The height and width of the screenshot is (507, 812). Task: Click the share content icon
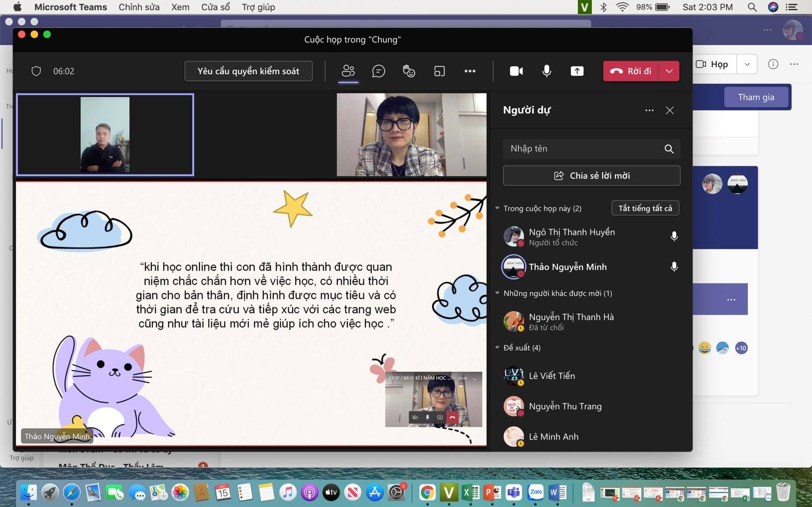[577, 71]
